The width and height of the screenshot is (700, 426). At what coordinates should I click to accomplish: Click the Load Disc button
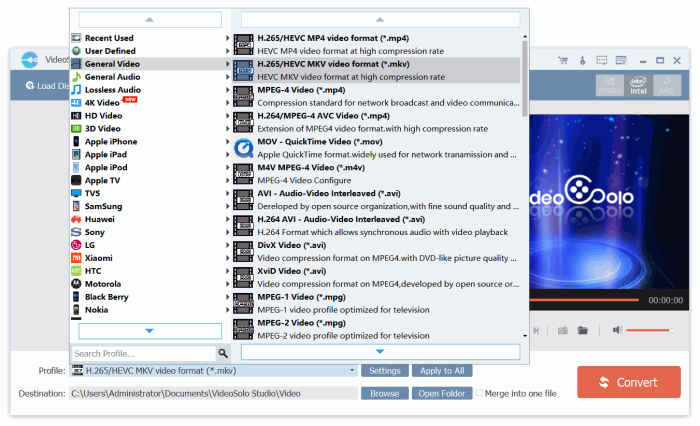pyautogui.click(x=47, y=86)
